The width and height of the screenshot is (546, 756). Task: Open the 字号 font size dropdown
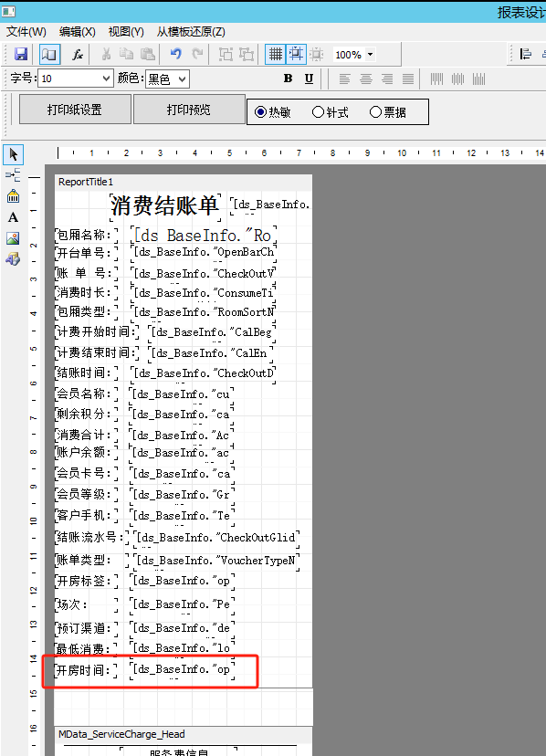point(76,79)
